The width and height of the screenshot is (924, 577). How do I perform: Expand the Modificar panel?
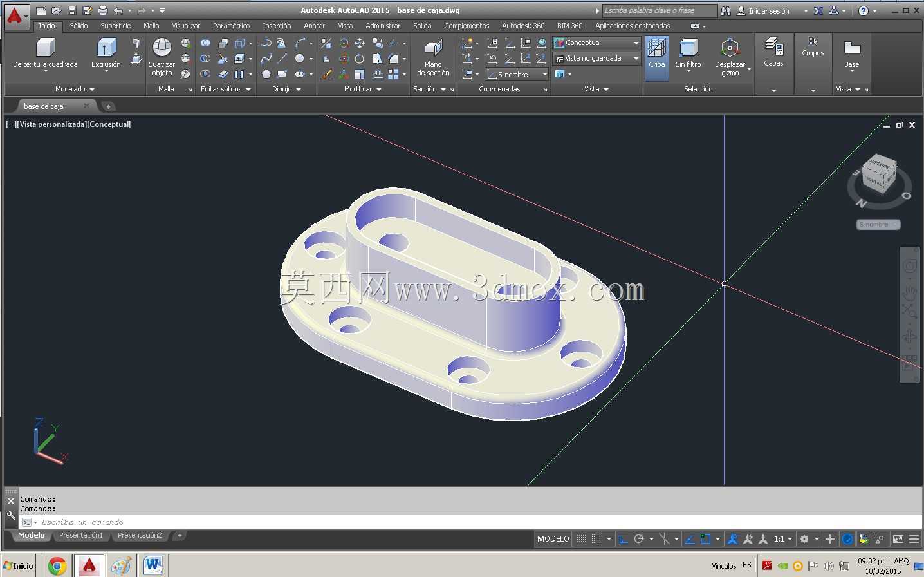(363, 89)
